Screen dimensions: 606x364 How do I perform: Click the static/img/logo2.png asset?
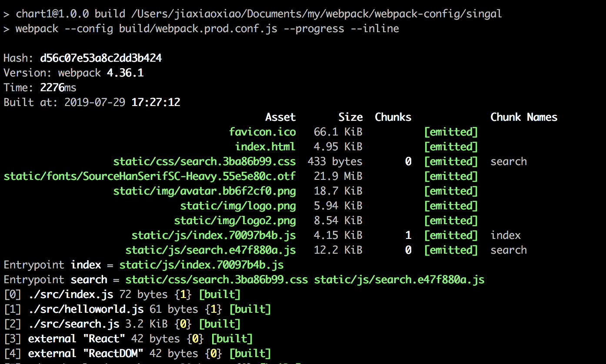click(x=235, y=221)
